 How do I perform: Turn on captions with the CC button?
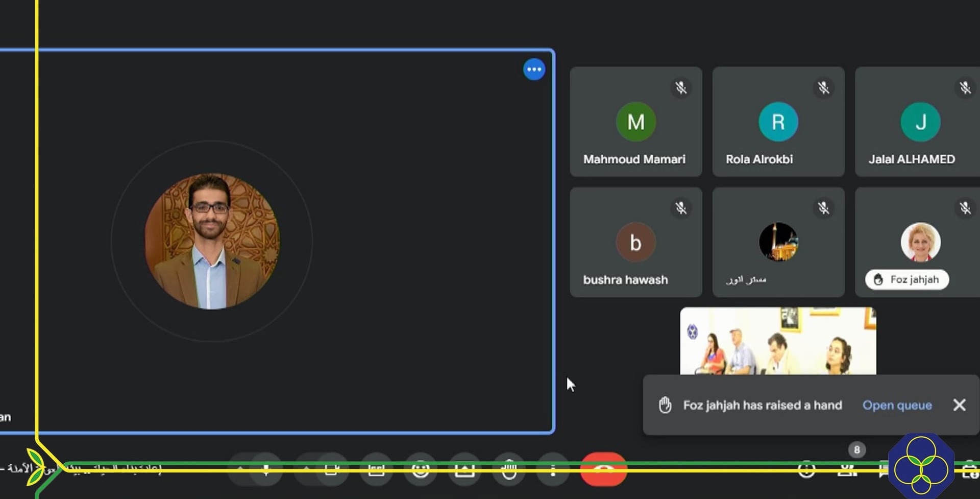point(376,469)
